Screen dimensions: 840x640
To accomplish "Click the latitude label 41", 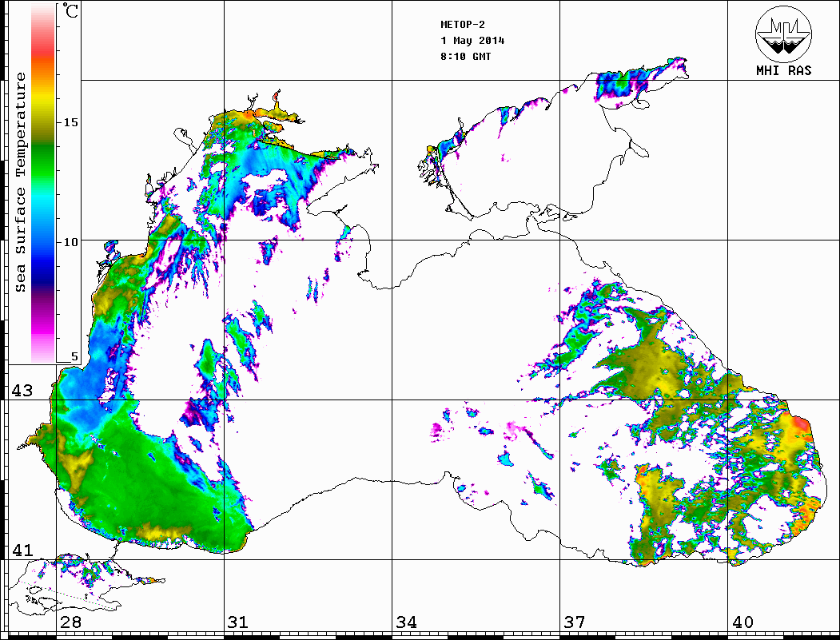I will point(22,550).
